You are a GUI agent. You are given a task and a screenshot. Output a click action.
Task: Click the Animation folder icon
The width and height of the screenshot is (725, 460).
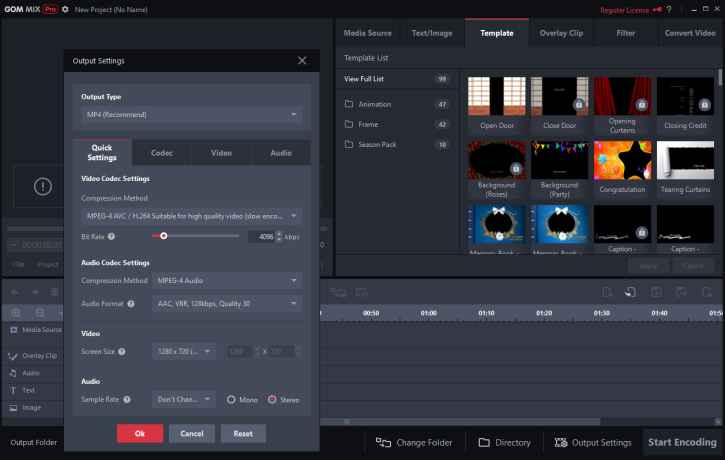pos(349,104)
